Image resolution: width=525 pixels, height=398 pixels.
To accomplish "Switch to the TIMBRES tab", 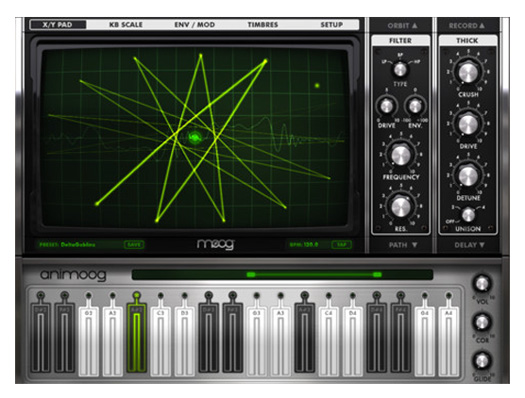I will (x=263, y=25).
